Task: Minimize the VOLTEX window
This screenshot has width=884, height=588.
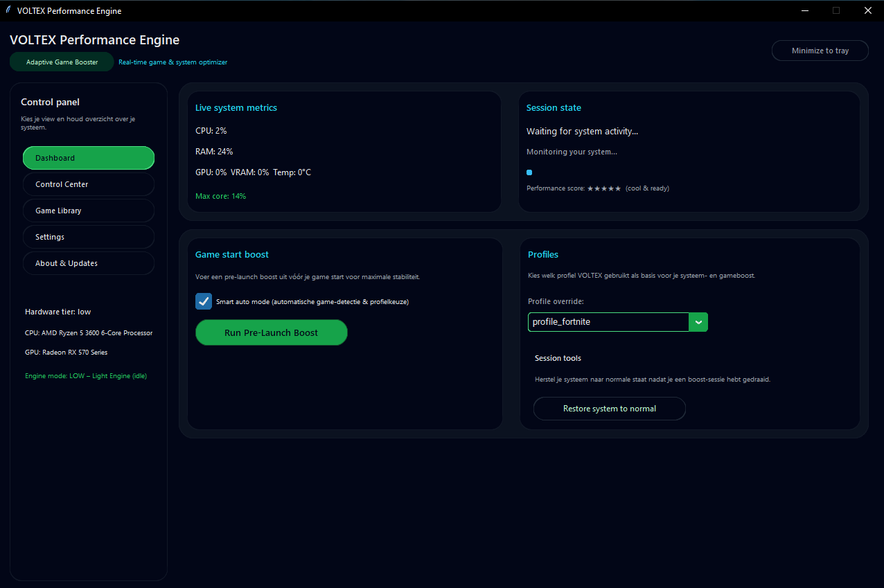Action: tap(805, 10)
